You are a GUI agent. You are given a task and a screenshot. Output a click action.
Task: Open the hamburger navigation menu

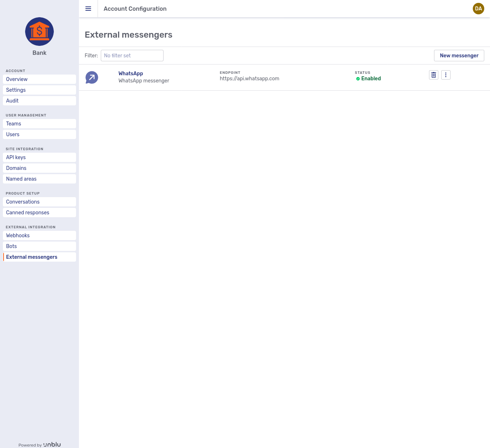coord(88,9)
